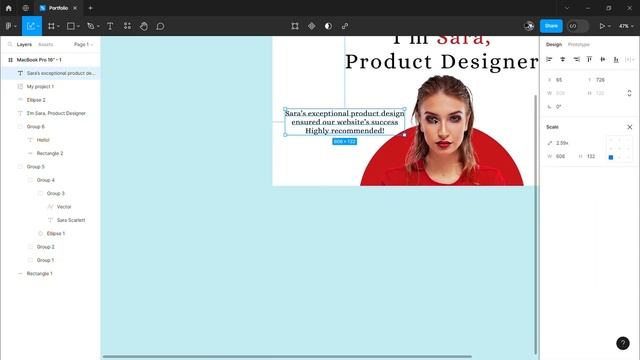
Task: Select the active Scale tool
Action: tap(31, 26)
